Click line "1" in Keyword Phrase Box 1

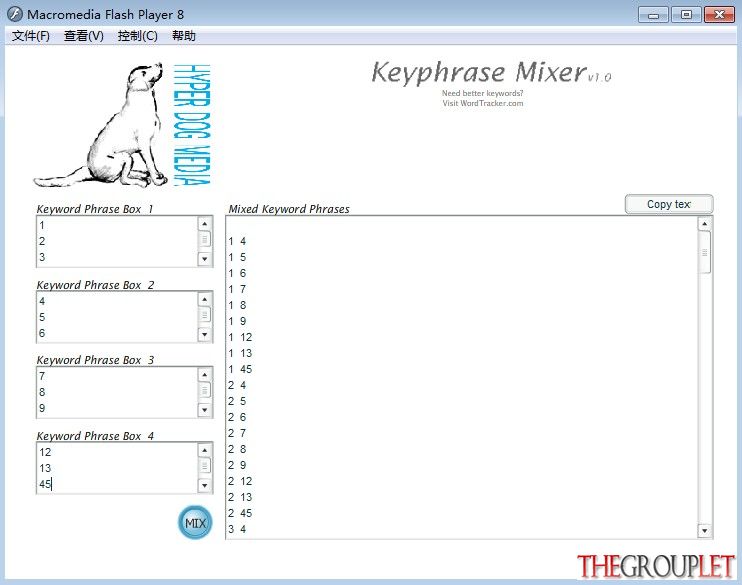(x=42, y=225)
